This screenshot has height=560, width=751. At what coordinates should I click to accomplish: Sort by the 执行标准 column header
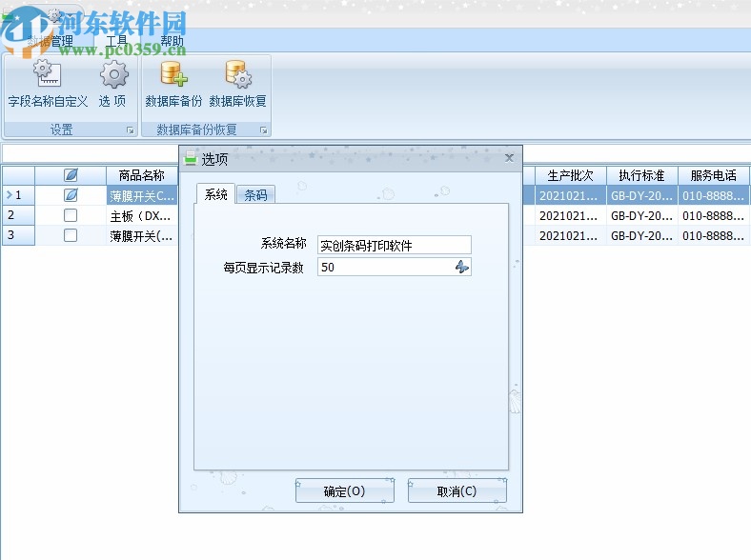pos(641,175)
